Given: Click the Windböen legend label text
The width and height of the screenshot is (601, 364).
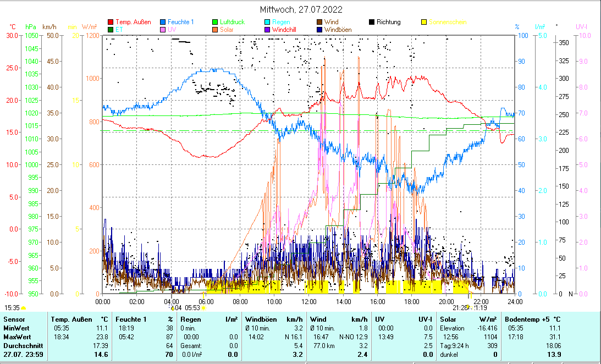Looking at the screenshot, I should point(338,30).
